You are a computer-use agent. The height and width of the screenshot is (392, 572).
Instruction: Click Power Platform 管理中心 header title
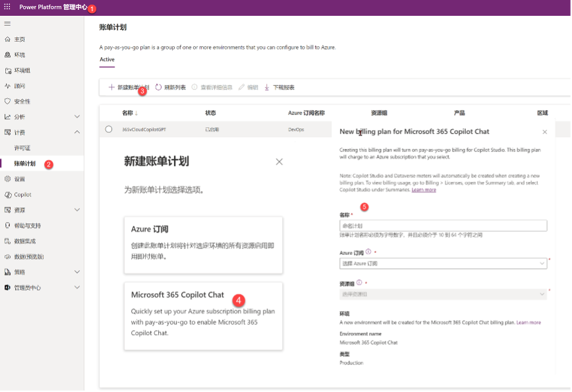tap(53, 7)
